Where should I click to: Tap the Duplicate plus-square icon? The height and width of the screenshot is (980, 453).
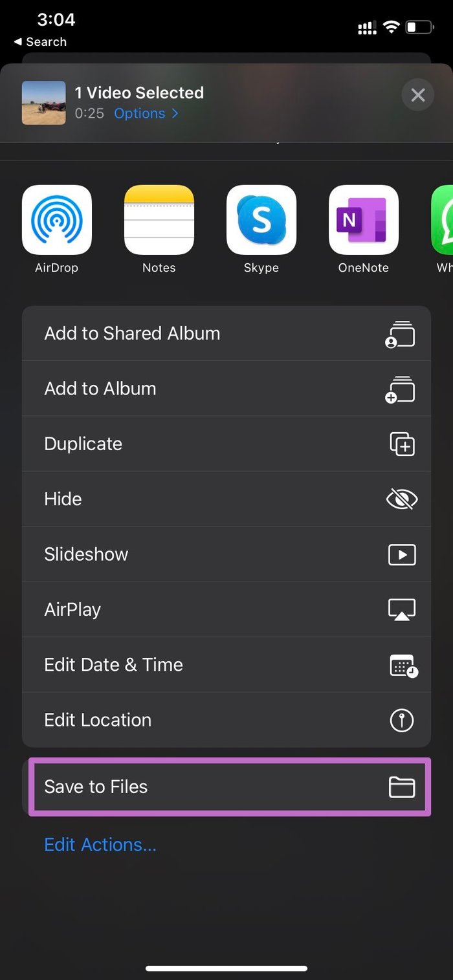pyautogui.click(x=402, y=444)
